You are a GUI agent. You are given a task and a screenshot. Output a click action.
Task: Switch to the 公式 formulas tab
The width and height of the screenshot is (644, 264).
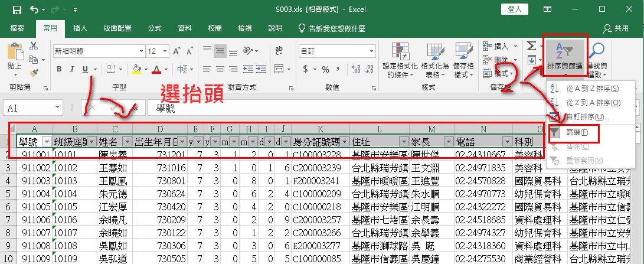pos(155,28)
